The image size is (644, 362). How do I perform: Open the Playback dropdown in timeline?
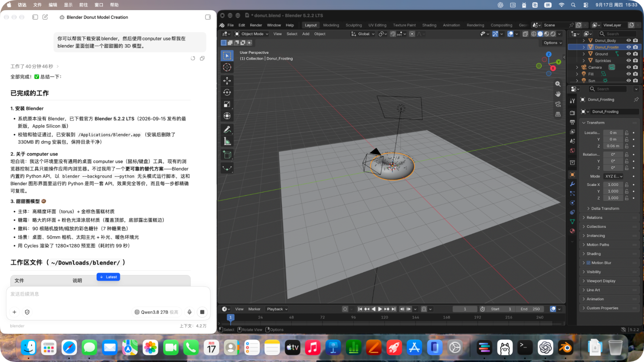click(277, 309)
